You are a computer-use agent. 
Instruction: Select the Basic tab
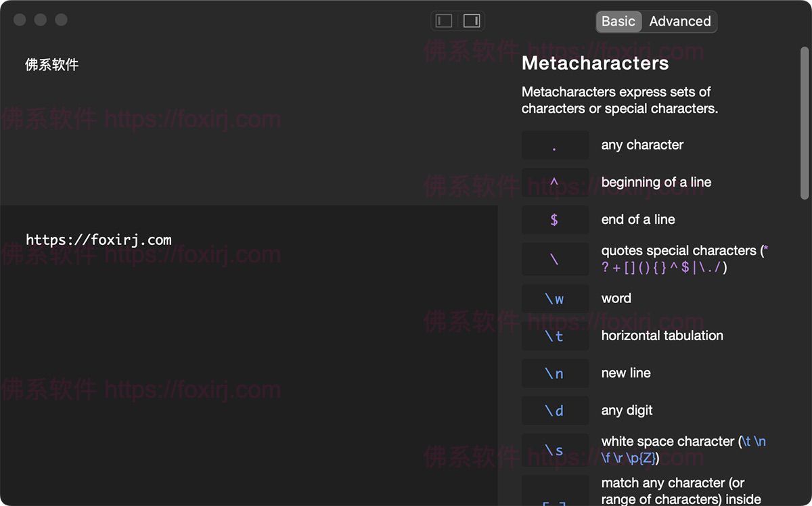pos(618,21)
